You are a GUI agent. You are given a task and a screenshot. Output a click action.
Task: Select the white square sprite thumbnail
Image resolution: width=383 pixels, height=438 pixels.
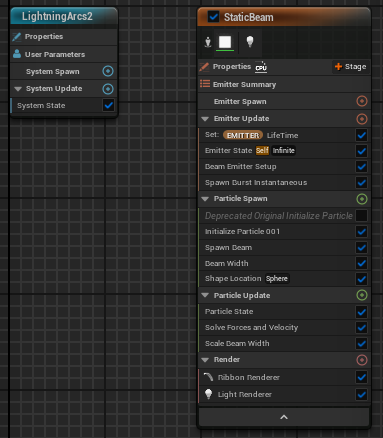(225, 42)
